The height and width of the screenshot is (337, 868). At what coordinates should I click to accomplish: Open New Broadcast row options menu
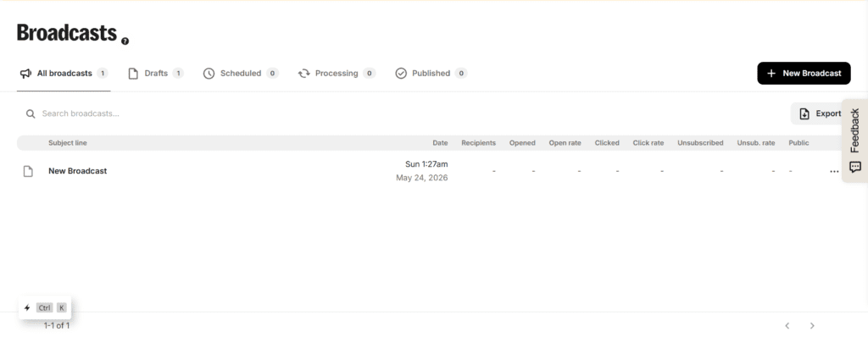click(834, 172)
